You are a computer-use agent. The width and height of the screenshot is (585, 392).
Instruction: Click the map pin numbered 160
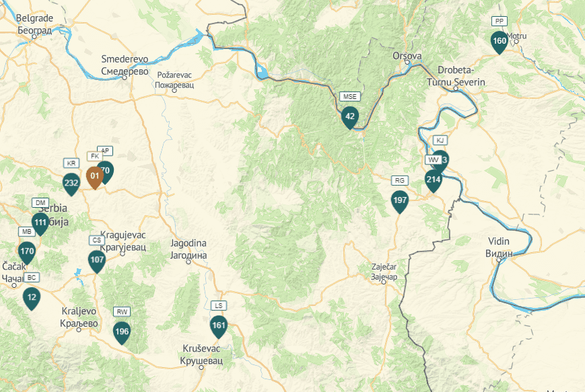click(500, 42)
